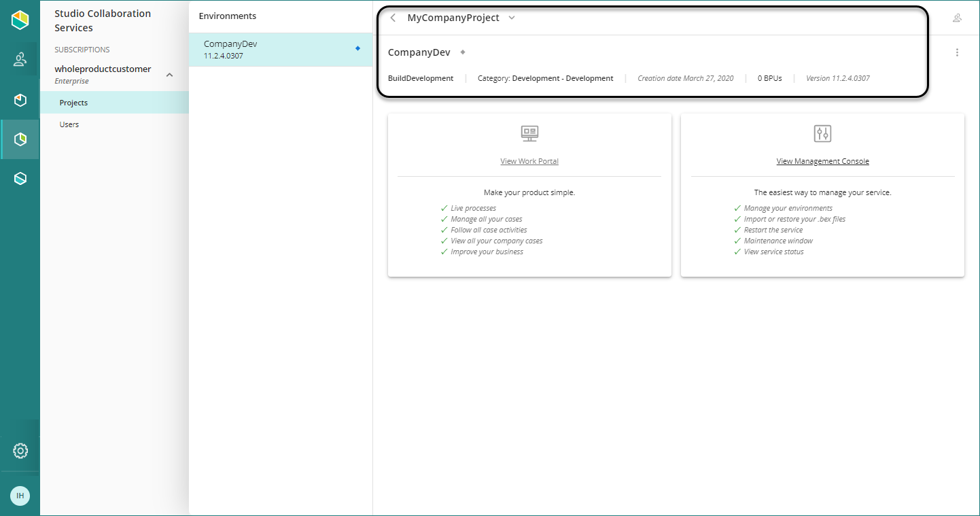Image resolution: width=980 pixels, height=516 pixels.
Task: Click 'The easiest way to manage your service.'
Action: (x=822, y=192)
